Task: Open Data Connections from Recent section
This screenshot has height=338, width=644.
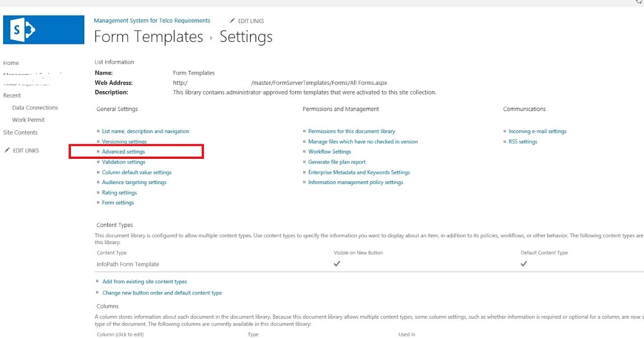Action: [x=34, y=107]
